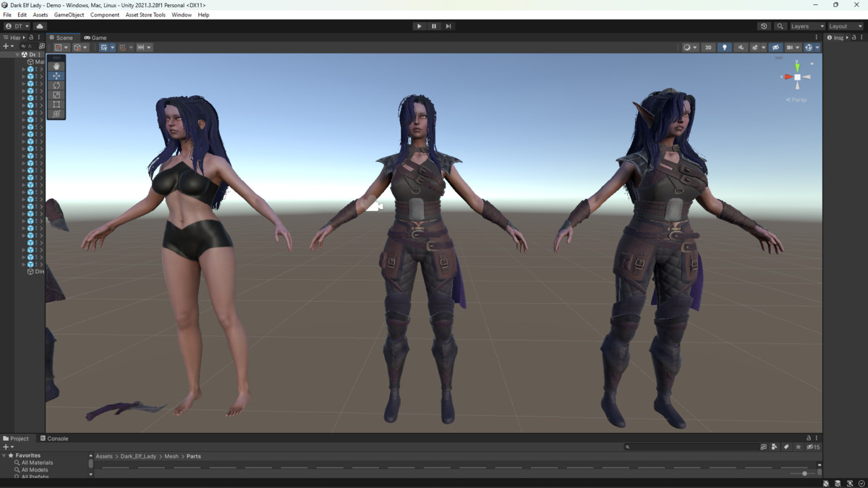The width and height of the screenshot is (868, 488).
Task: Select the Move tool in scene toolbar
Action: point(56,76)
